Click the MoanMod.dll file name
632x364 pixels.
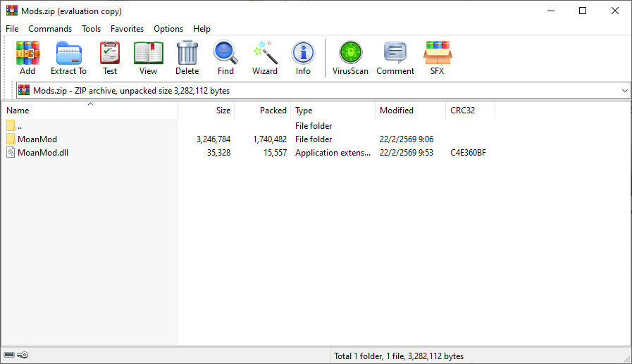43,153
